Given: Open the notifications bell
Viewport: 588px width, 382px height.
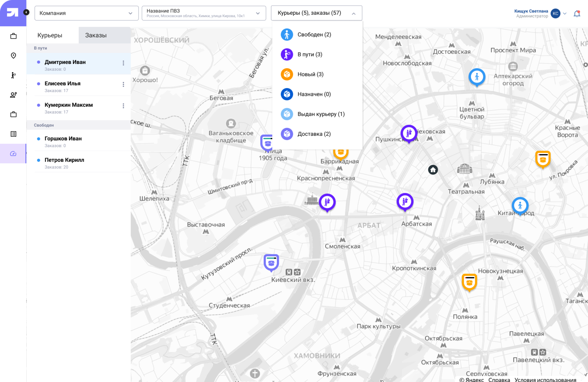Looking at the screenshot, I should click(577, 14).
